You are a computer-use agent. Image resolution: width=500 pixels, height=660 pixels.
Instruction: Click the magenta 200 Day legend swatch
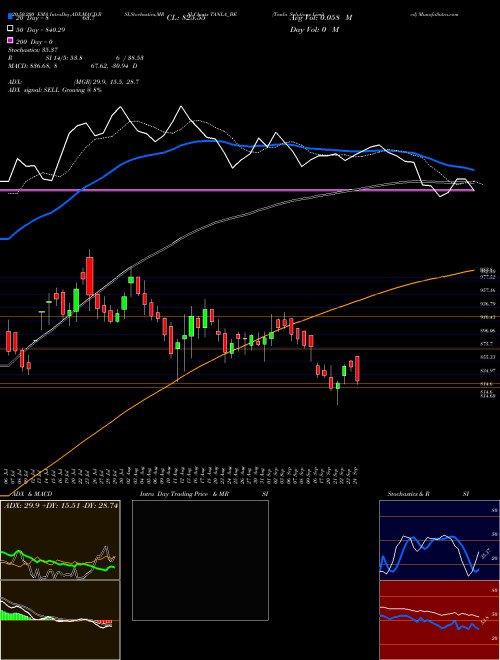click(11, 41)
